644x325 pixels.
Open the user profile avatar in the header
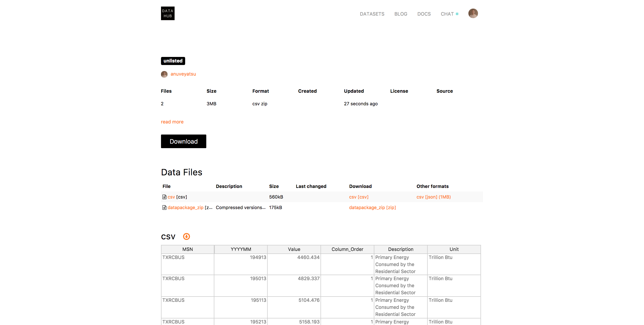click(x=473, y=13)
